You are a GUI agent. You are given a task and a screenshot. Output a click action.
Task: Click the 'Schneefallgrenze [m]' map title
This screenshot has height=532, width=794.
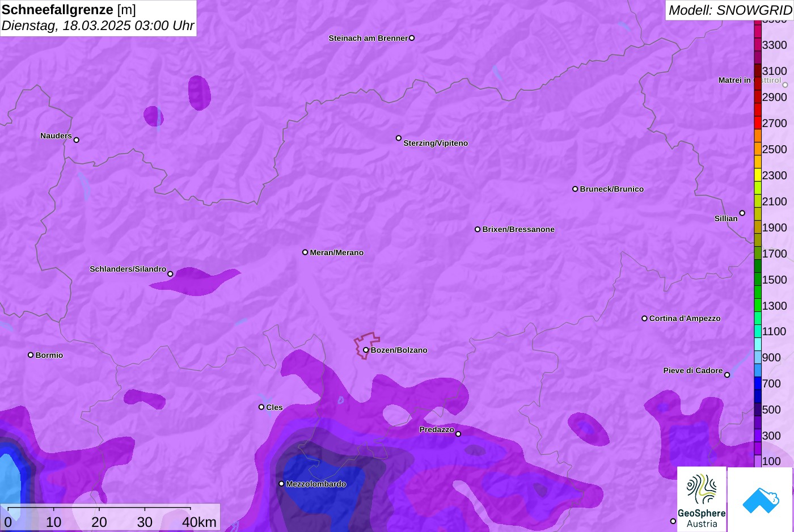(69, 10)
